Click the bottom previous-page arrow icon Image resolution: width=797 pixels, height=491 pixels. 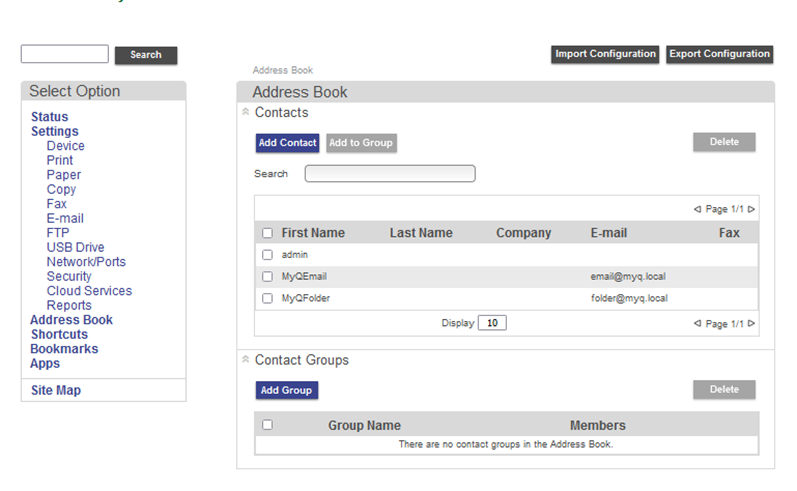click(698, 324)
